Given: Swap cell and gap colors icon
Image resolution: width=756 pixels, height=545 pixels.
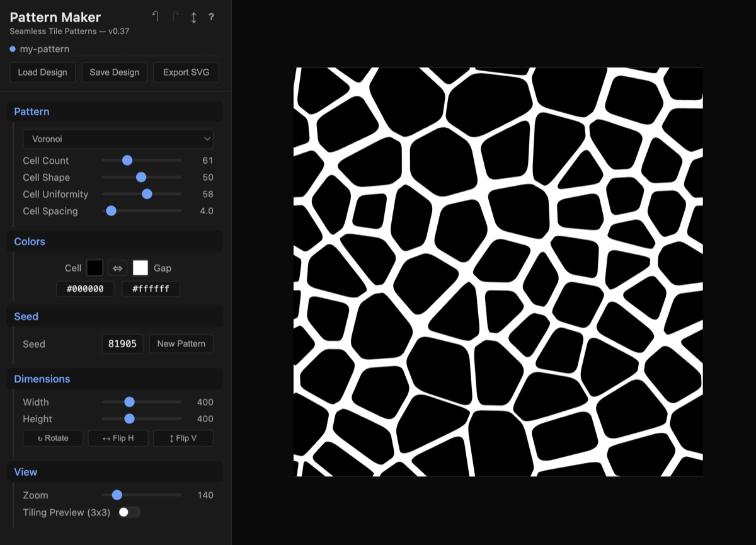Looking at the screenshot, I should coord(117,268).
